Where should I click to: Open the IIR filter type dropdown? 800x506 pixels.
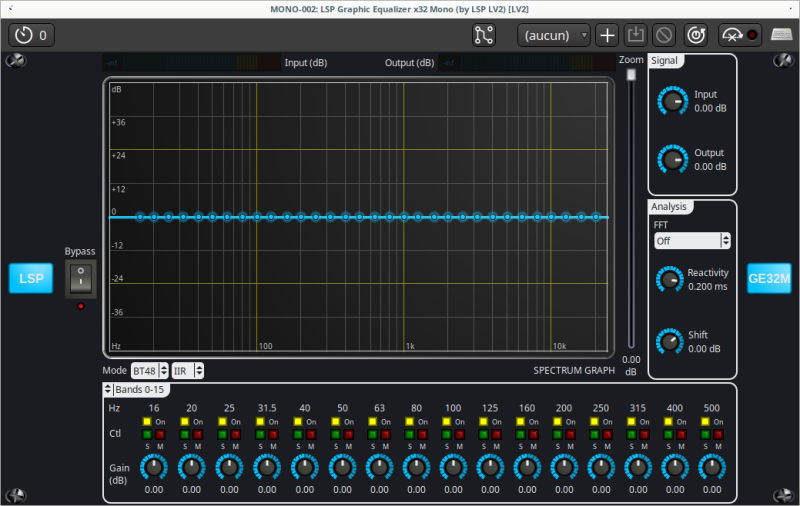(x=187, y=370)
